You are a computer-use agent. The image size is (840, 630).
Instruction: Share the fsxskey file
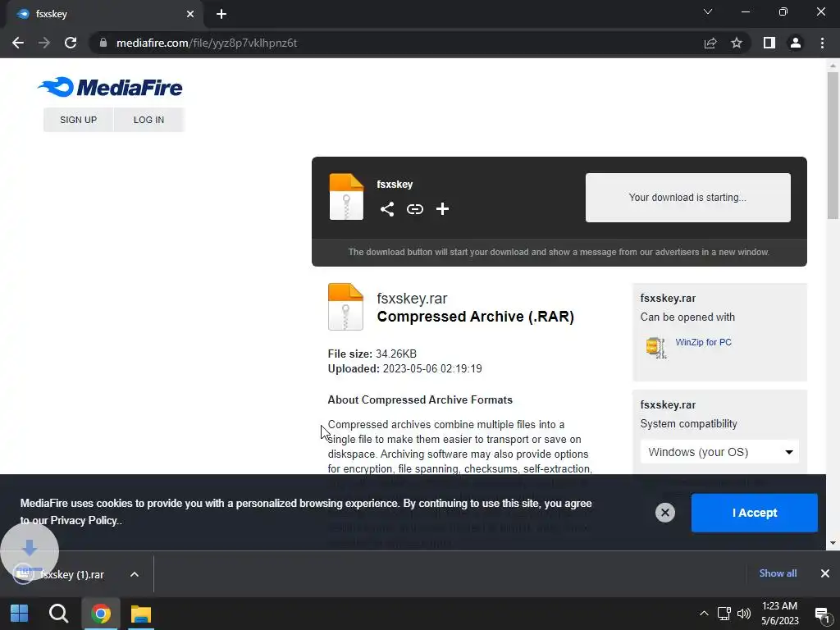pyautogui.click(x=387, y=209)
